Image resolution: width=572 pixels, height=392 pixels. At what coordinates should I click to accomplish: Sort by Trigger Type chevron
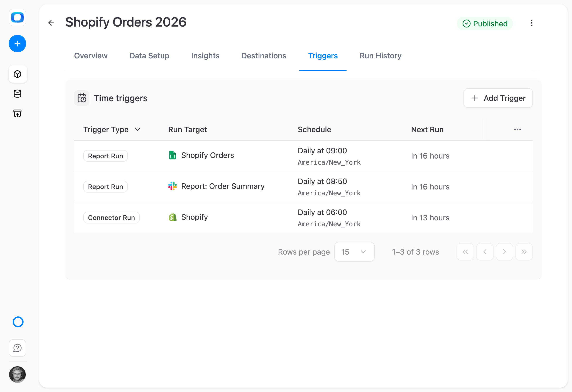click(138, 129)
